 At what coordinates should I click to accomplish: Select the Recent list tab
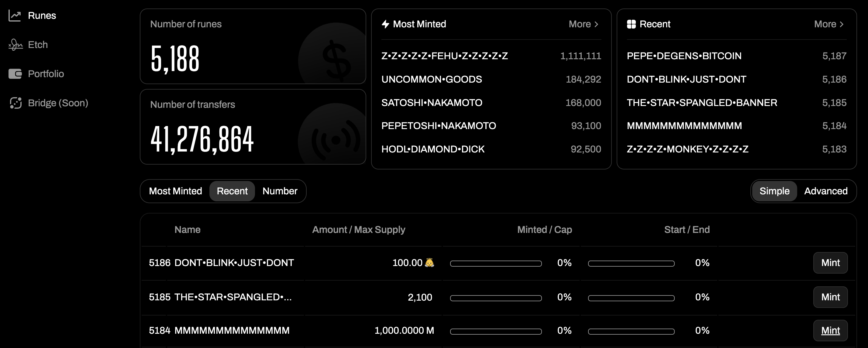click(232, 191)
